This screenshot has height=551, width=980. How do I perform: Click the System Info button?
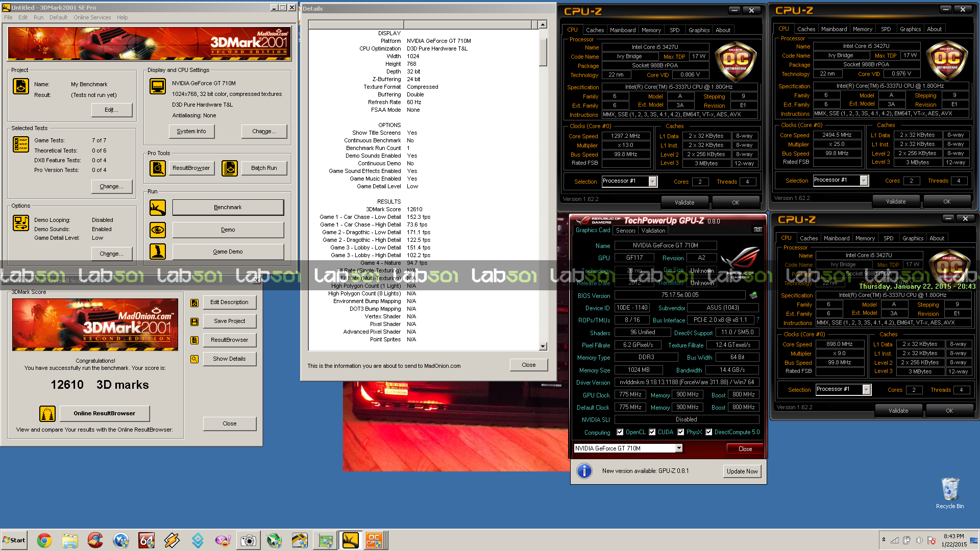[x=191, y=131]
